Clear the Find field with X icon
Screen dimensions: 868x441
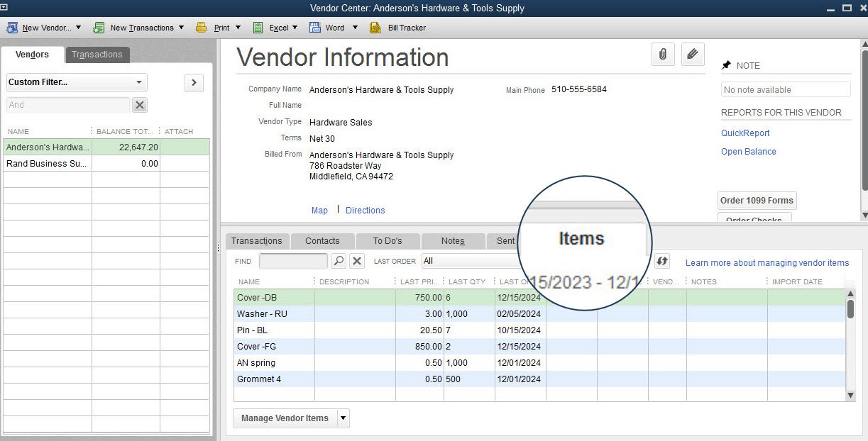pos(357,261)
